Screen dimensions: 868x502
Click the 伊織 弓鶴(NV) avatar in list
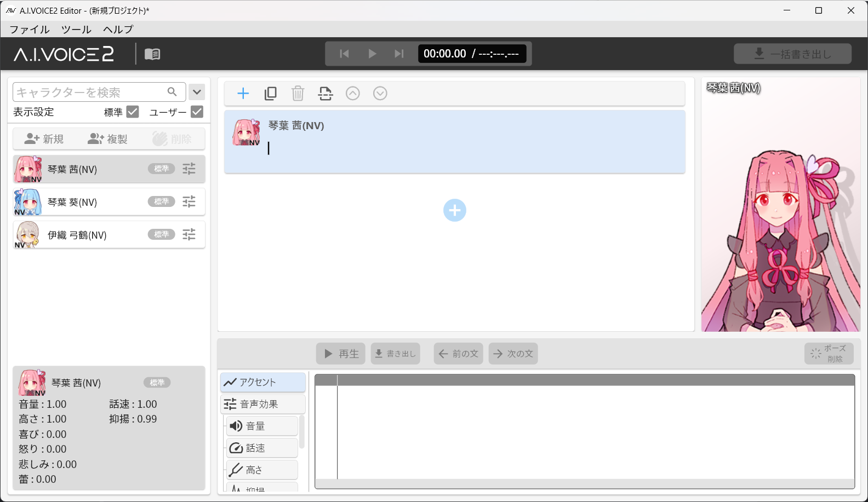(28, 235)
